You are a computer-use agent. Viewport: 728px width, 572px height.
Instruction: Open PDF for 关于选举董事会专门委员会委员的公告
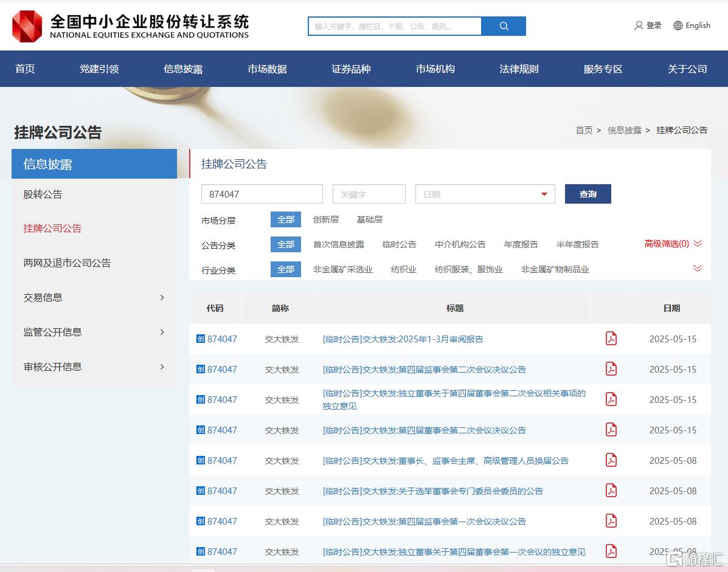click(x=611, y=491)
